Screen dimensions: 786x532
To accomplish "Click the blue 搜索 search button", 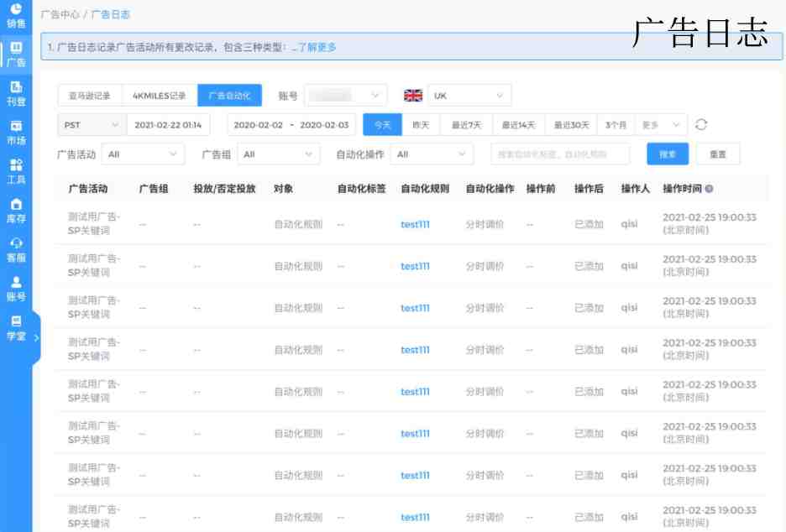I will 668,154.
